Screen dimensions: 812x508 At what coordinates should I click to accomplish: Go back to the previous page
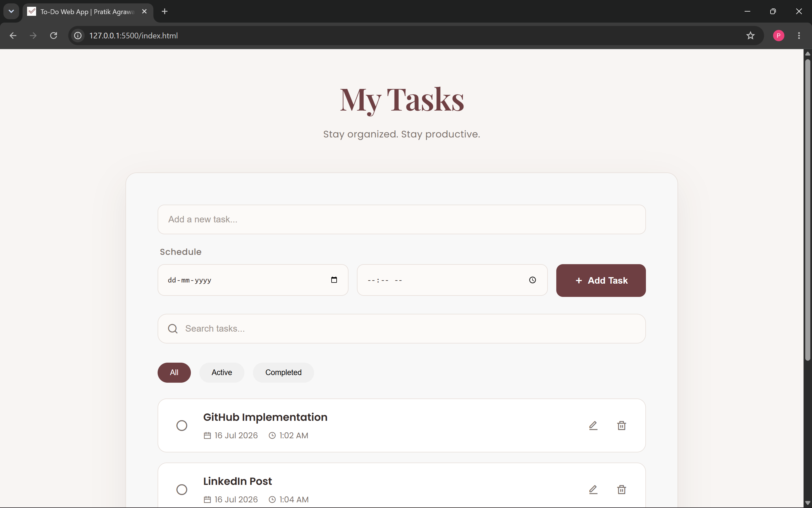coord(13,36)
